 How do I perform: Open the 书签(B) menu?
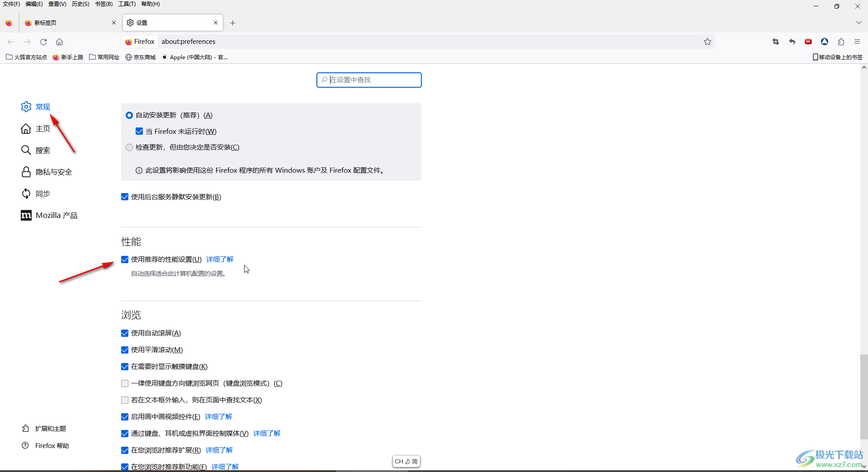[104, 4]
